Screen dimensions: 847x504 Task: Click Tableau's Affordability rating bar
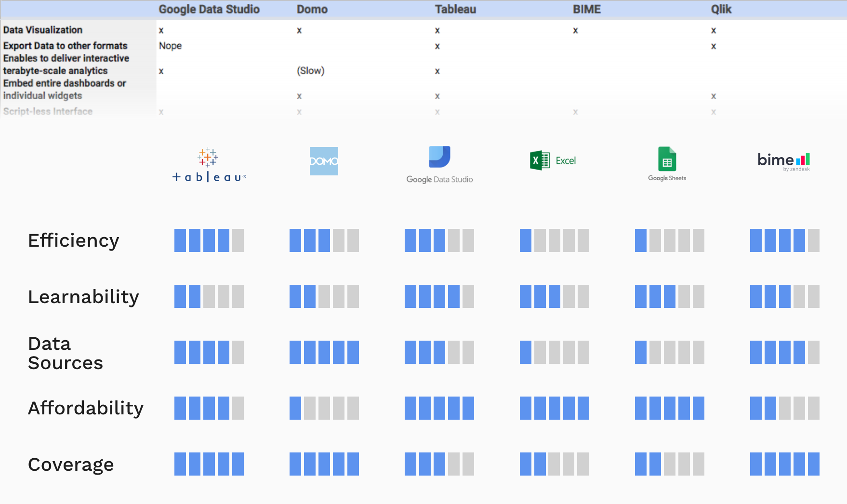(209, 408)
